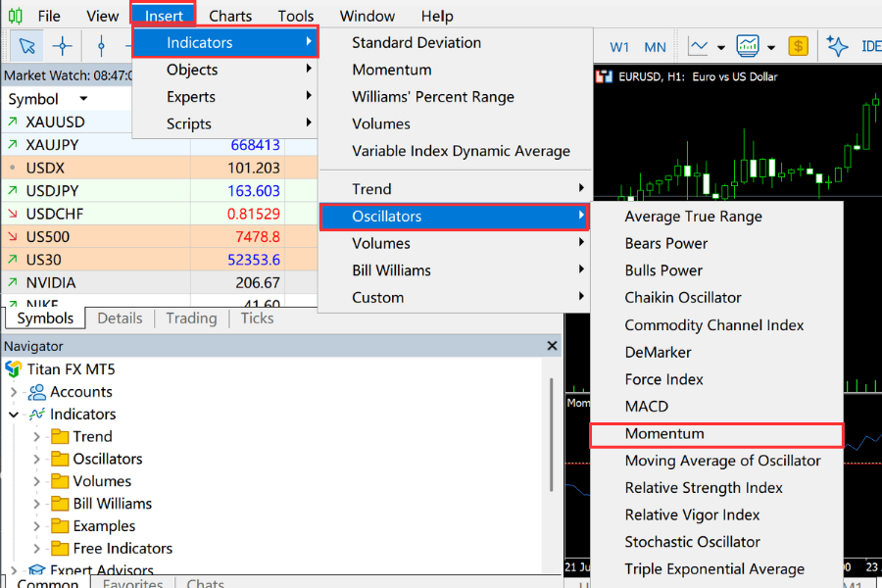The width and height of the screenshot is (882, 588).
Task: Switch to the Ticks tab
Action: (257, 318)
